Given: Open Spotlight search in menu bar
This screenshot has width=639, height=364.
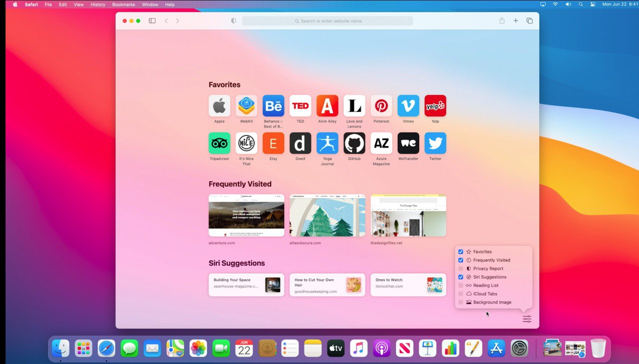Looking at the screenshot, I should tap(581, 4).
